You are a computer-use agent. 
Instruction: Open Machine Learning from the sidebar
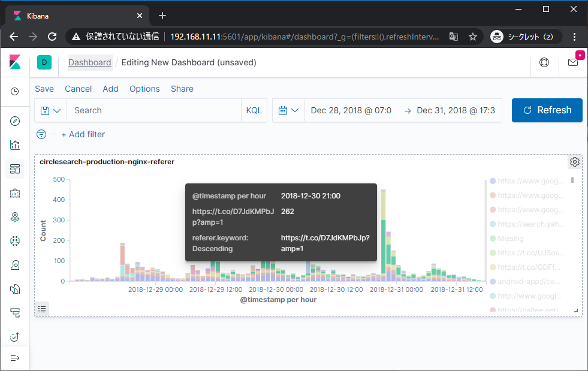[x=15, y=241]
